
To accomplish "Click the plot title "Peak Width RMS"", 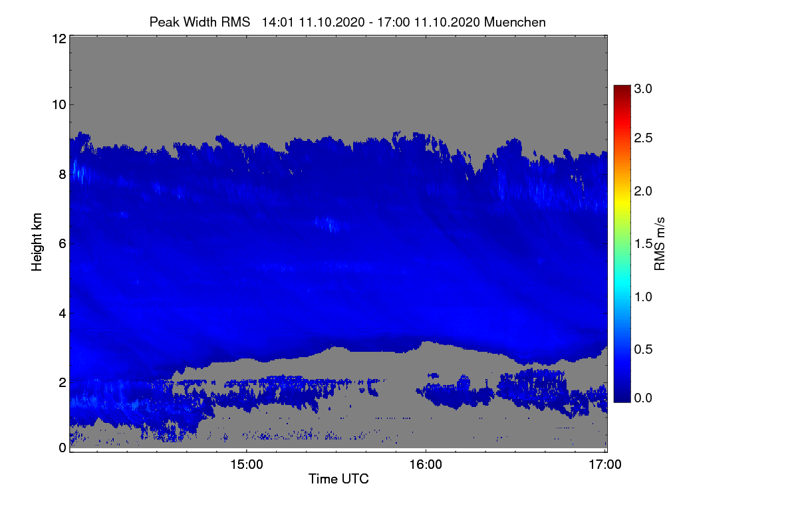I will tap(199, 22).
